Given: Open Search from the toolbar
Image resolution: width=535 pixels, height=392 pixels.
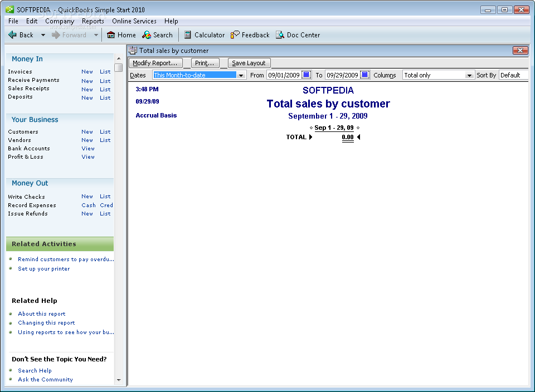Looking at the screenshot, I should [x=157, y=35].
